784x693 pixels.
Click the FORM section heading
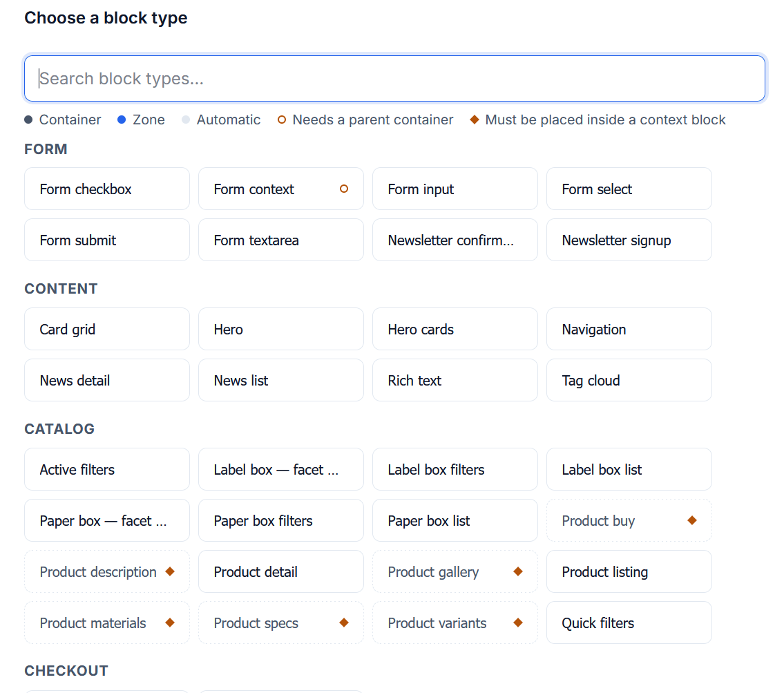point(46,149)
